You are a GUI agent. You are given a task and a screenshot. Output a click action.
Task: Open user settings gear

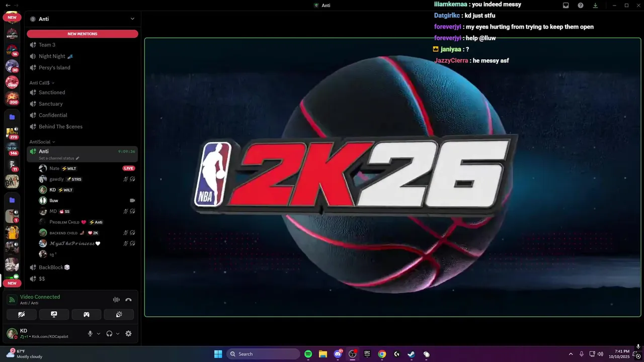point(128,333)
